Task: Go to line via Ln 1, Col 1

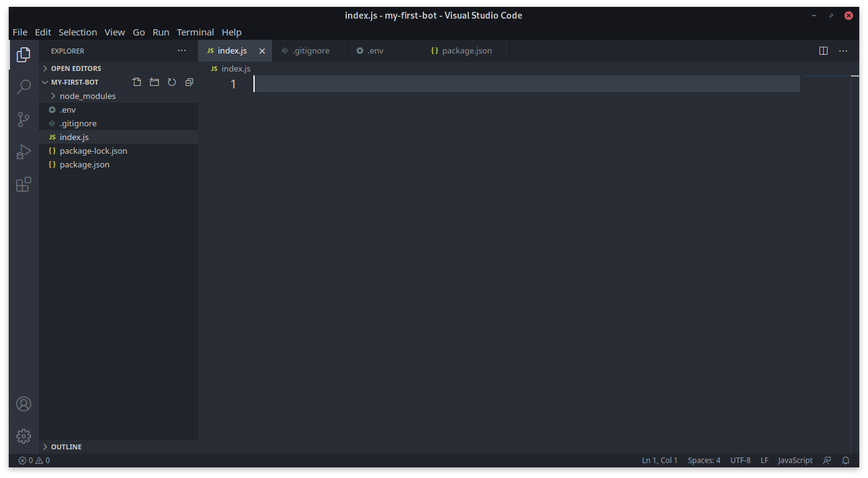Action: point(659,461)
